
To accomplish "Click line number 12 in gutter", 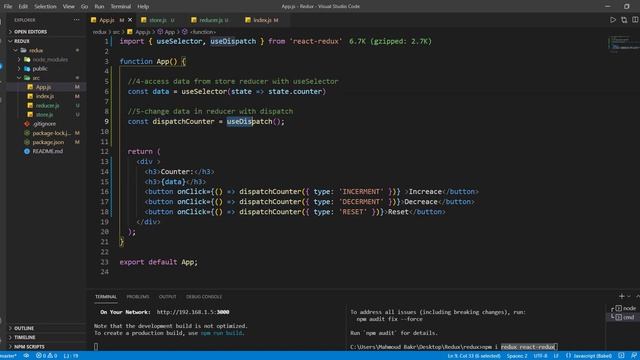I will (x=104, y=151).
